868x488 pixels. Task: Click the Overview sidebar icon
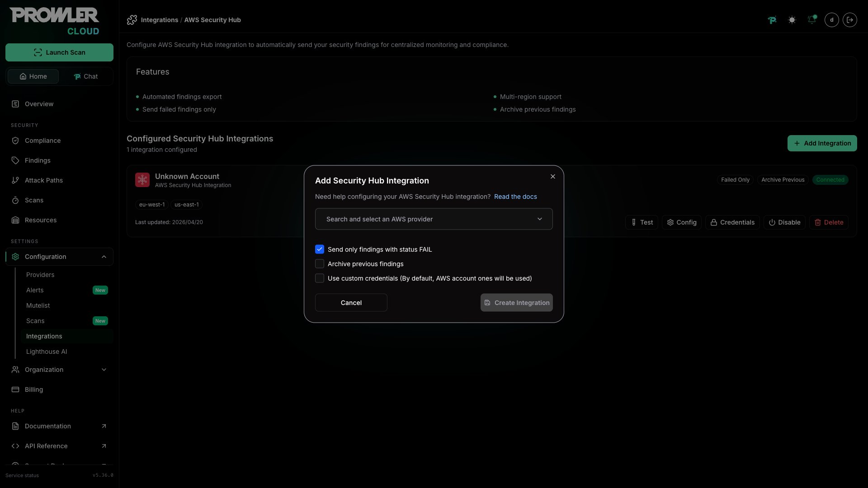click(x=15, y=104)
